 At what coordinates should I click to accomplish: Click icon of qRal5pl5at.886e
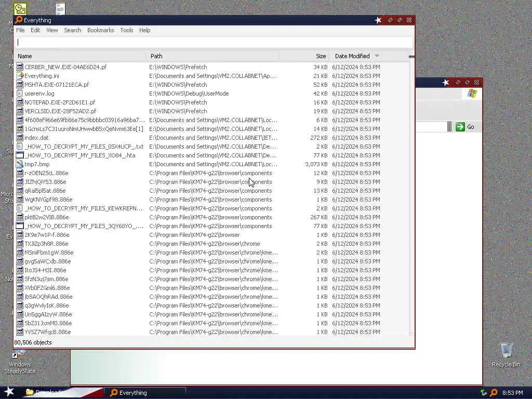tap(20, 191)
